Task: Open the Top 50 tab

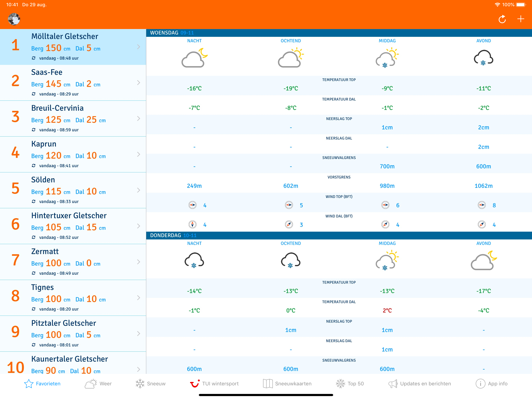Action: click(350, 383)
